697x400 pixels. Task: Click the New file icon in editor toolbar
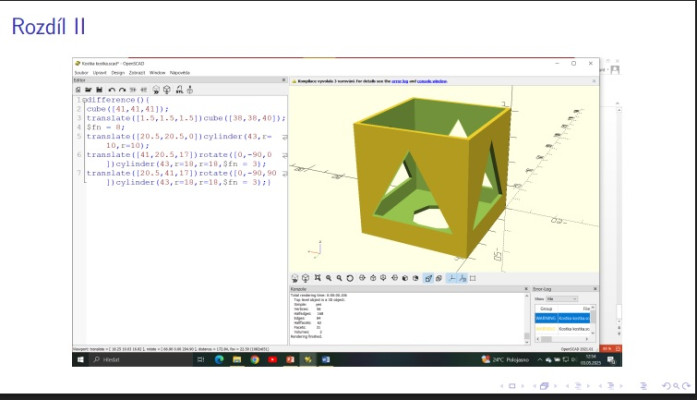click(78, 90)
